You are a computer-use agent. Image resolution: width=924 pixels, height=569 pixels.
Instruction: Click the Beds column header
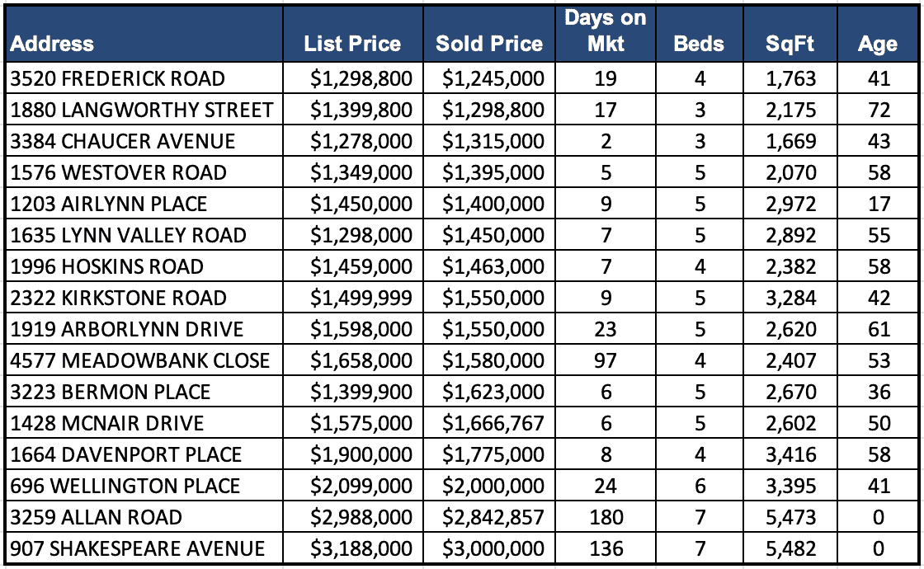(699, 44)
